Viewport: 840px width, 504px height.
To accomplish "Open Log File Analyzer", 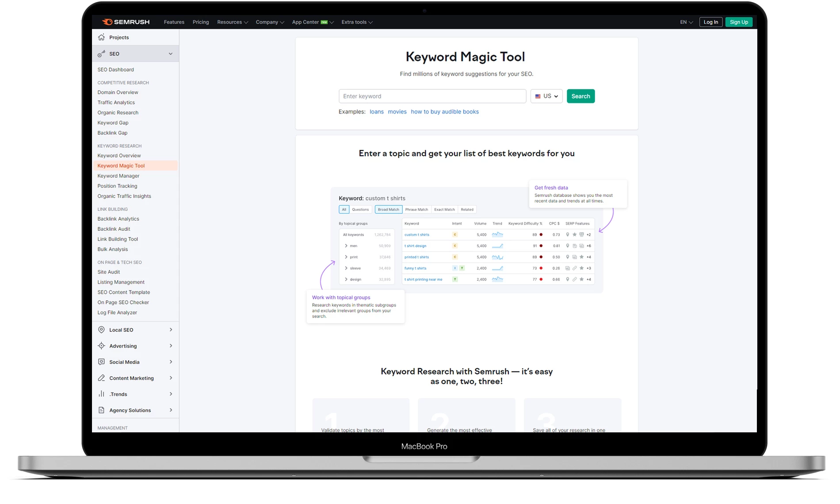I will tap(118, 313).
